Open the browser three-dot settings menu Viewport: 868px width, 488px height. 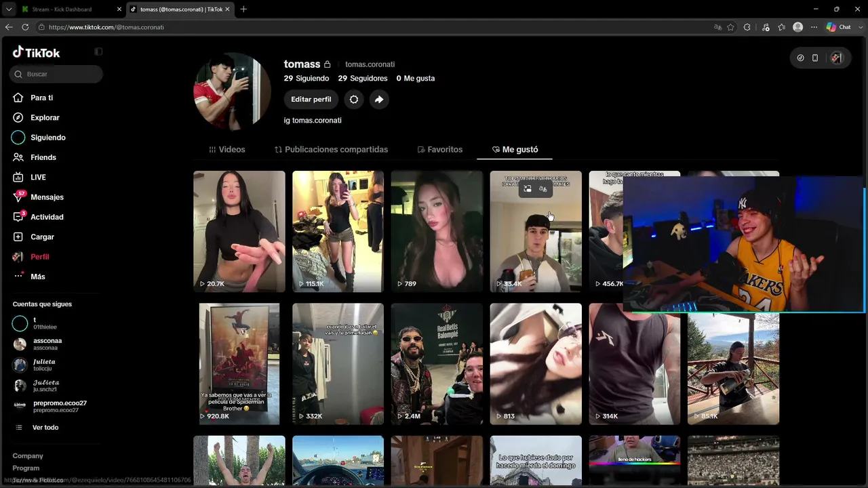[x=814, y=27]
